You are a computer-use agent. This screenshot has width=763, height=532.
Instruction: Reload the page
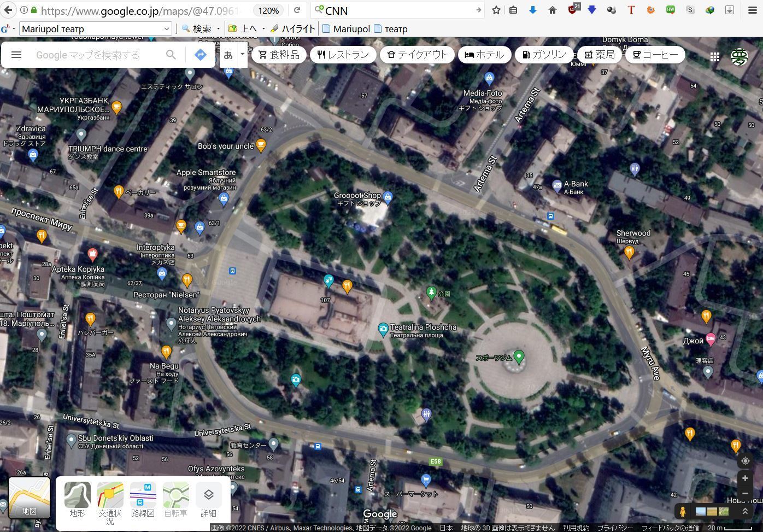[297, 10]
